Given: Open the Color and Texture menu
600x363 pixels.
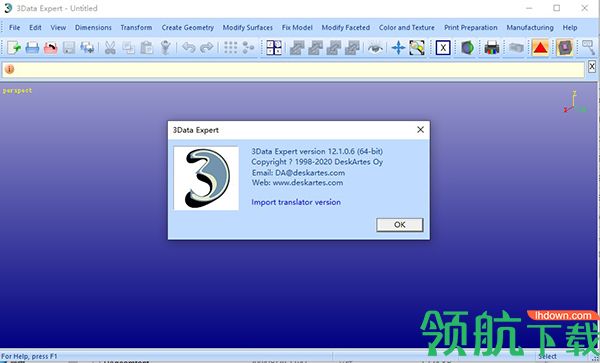Looking at the screenshot, I should point(407,28).
